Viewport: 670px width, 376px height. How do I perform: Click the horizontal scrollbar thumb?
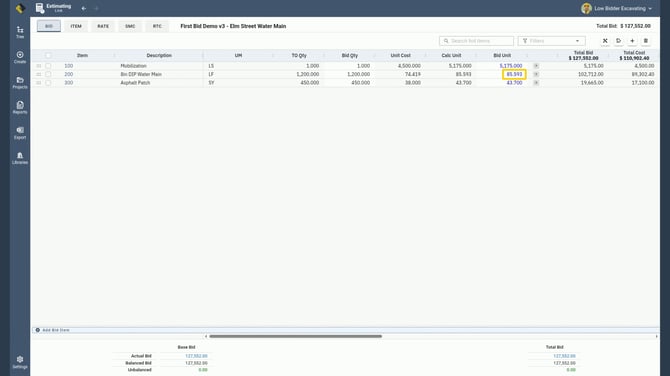[x=295, y=336]
